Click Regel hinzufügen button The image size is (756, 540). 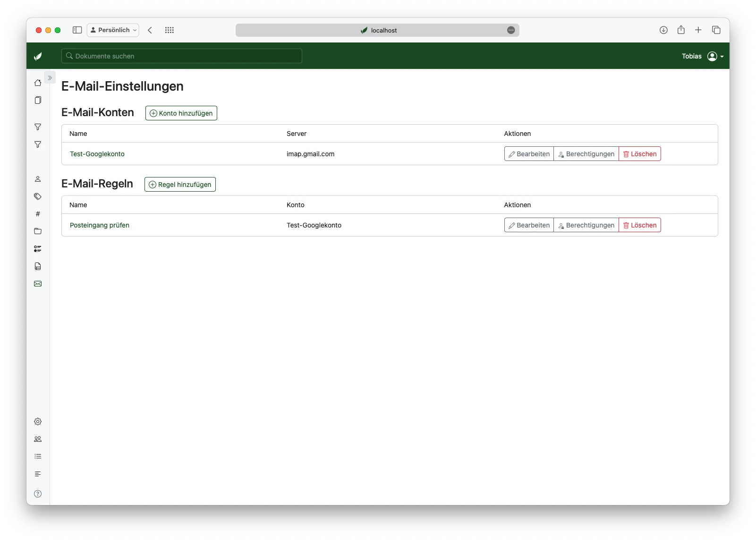[180, 185]
